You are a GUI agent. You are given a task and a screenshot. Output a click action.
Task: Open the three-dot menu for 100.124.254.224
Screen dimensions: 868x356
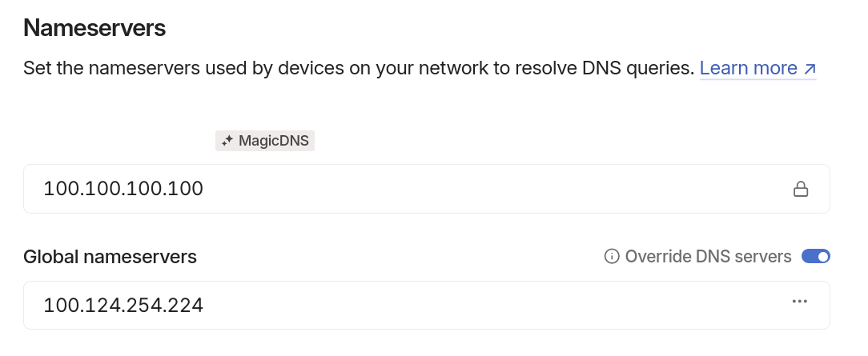pyautogui.click(x=799, y=302)
